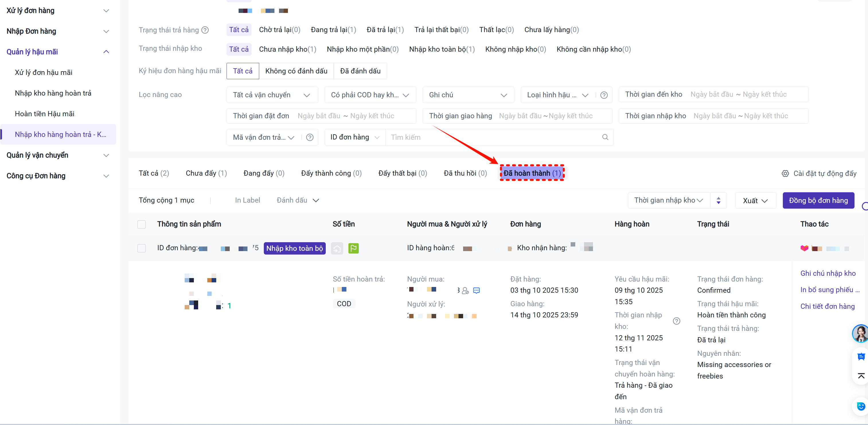Screen dimensions: 868x425
Task: Click help icon next to Trạng thái trả hàng
Action: click(x=205, y=30)
